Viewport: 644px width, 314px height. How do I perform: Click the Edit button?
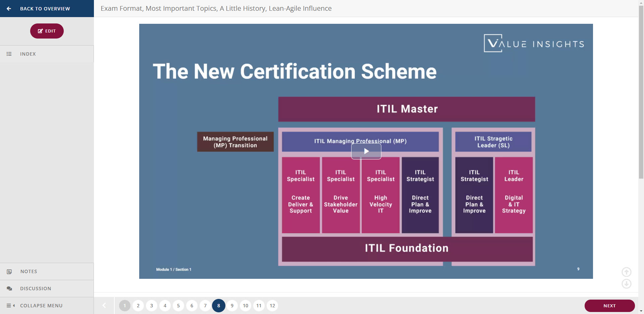click(x=47, y=31)
